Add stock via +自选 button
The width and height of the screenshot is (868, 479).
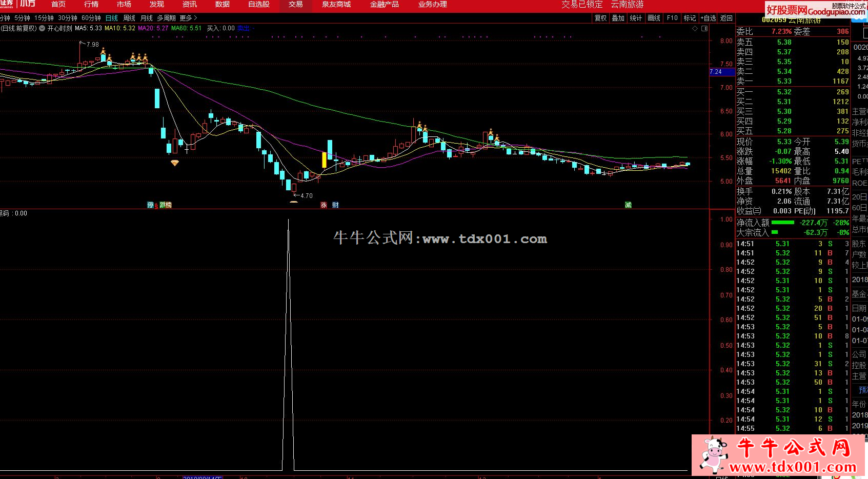(709, 18)
